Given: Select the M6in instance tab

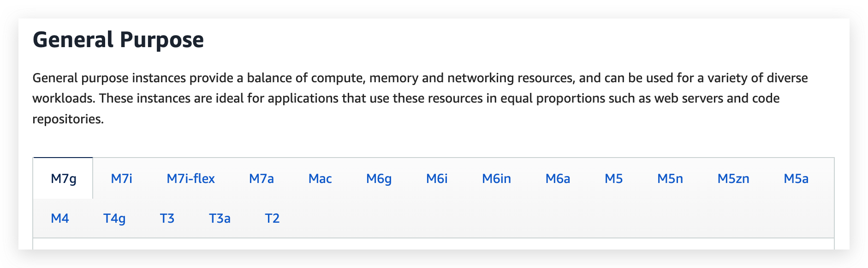Looking at the screenshot, I should point(496,179).
